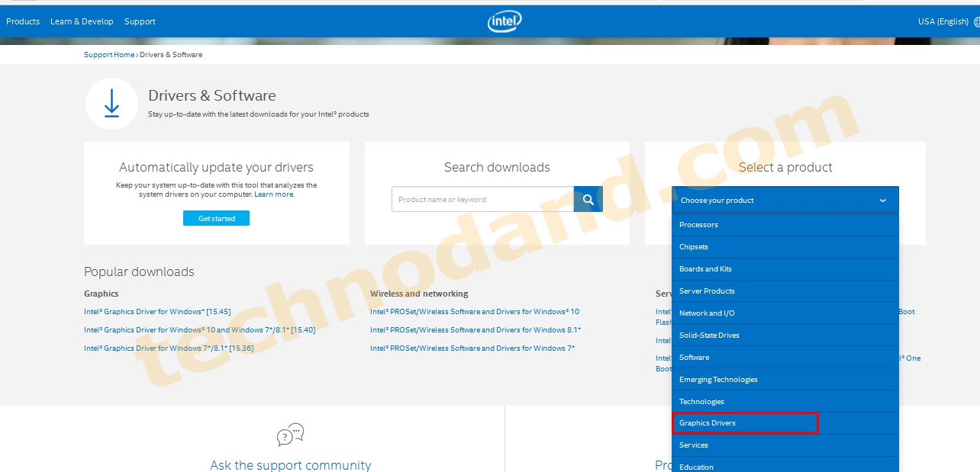Pick Solid-State Drives option

(785, 336)
